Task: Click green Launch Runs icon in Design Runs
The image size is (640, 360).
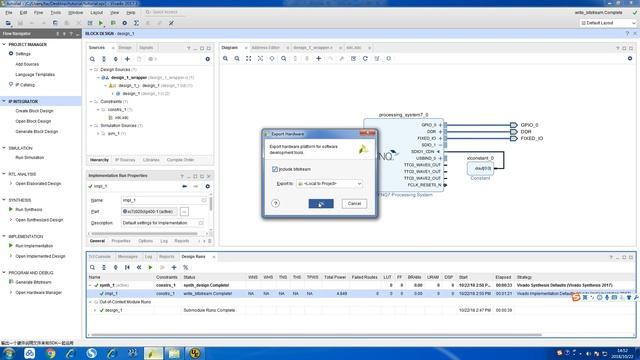Action: [x=150, y=267]
